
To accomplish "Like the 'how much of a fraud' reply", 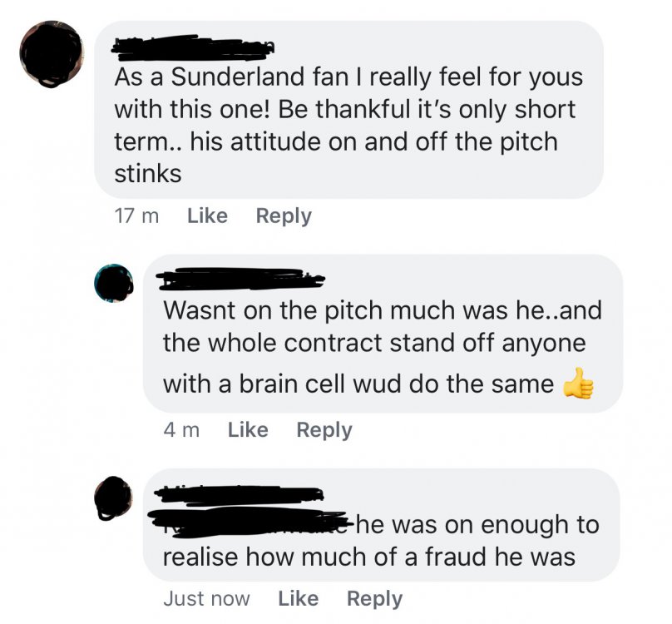I will pos(298,598).
